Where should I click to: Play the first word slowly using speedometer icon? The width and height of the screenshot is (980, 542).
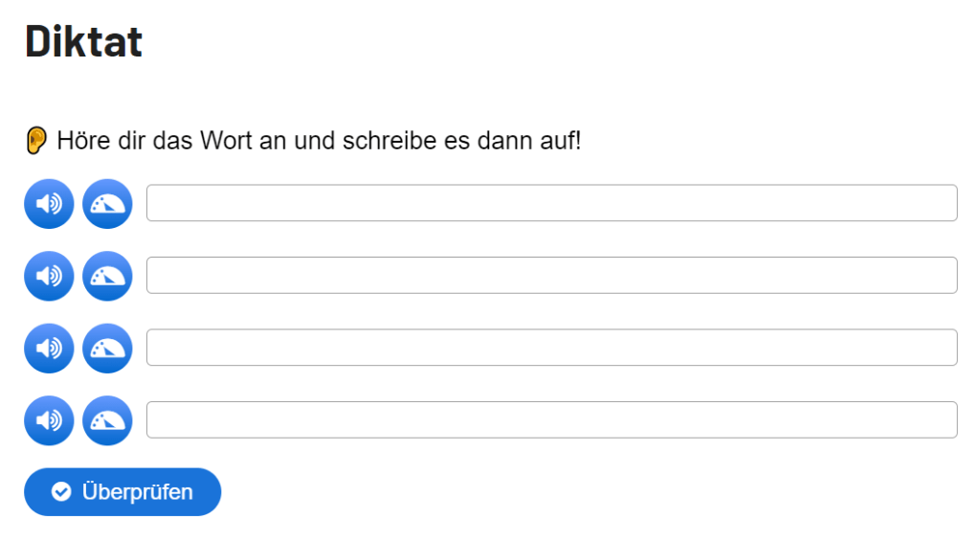click(107, 204)
